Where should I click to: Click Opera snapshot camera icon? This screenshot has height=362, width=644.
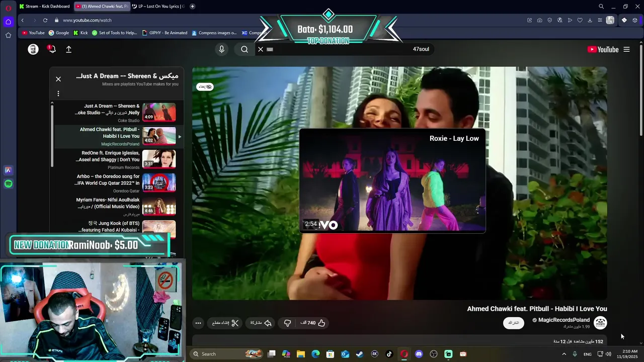click(x=539, y=20)
